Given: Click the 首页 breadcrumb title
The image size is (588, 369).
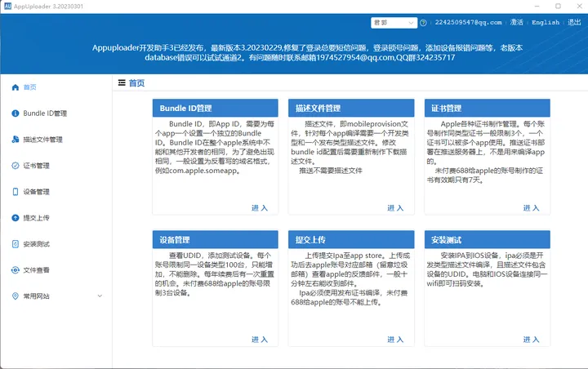Looking at the screenshot, I should tap(137, 83).
